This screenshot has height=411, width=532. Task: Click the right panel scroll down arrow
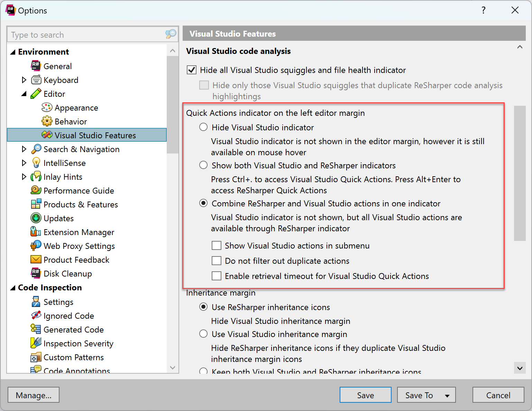pos(520,368)
